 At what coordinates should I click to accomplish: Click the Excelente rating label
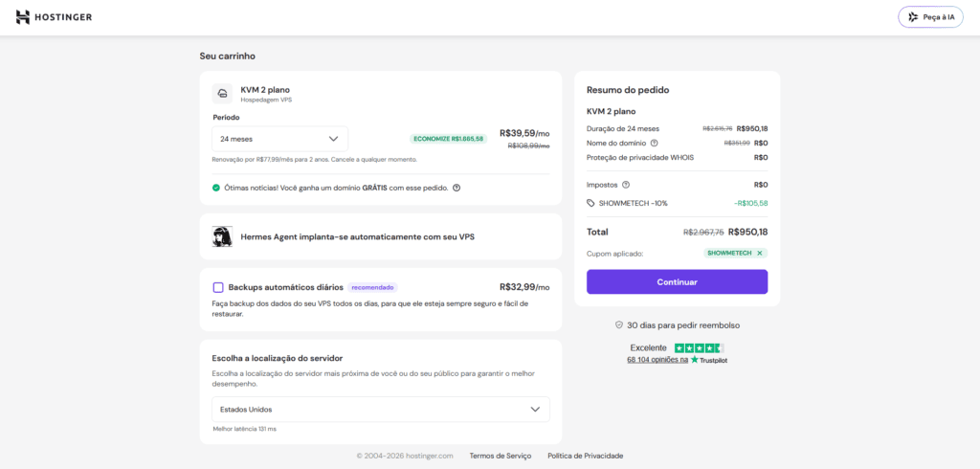[x=650, y=348]
